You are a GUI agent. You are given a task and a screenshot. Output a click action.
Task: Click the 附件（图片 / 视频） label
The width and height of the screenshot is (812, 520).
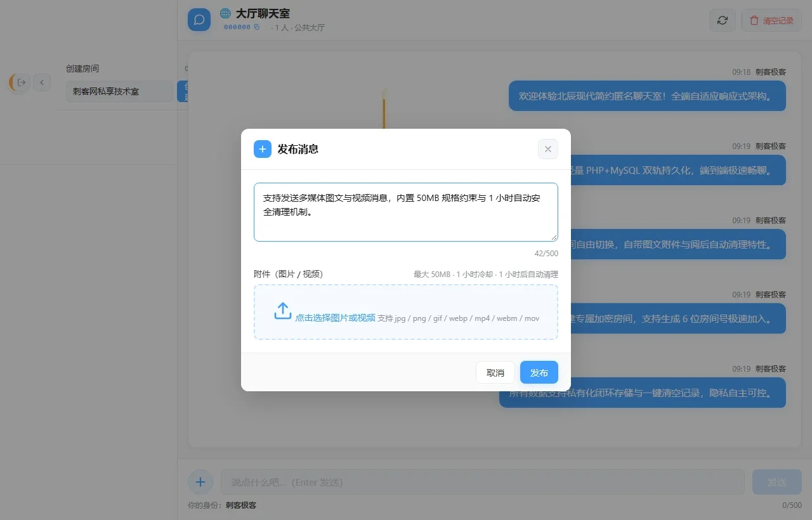pos(289,274)
